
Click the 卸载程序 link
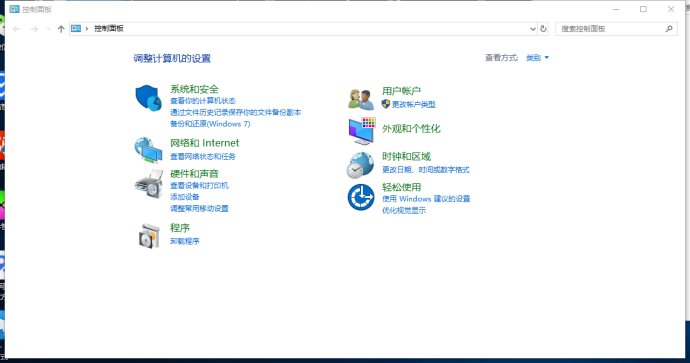click(x=185, y=241)
